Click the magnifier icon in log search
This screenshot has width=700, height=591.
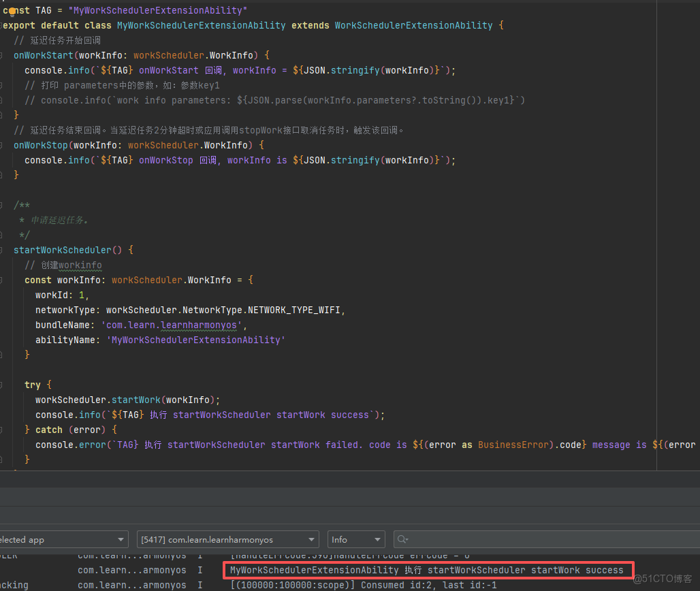(402, 539)
